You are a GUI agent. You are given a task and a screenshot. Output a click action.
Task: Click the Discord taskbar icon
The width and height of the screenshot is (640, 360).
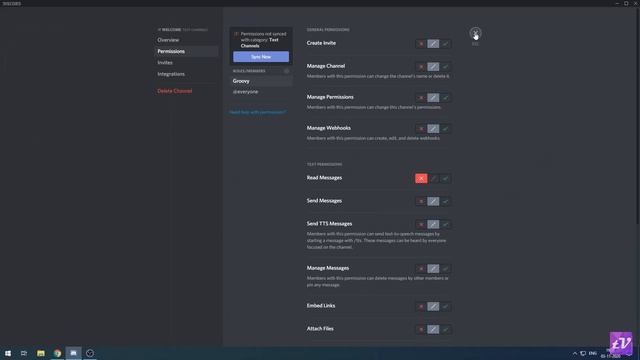pyautogui.click(x=73, y=353)
